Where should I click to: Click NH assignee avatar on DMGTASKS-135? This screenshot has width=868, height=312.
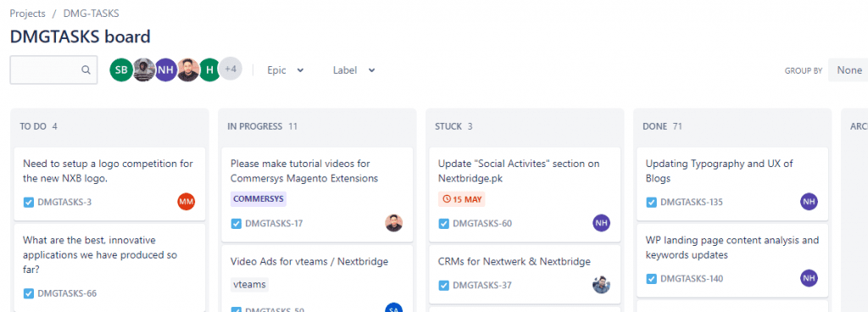pyautogui.click(x=809, y=202)
